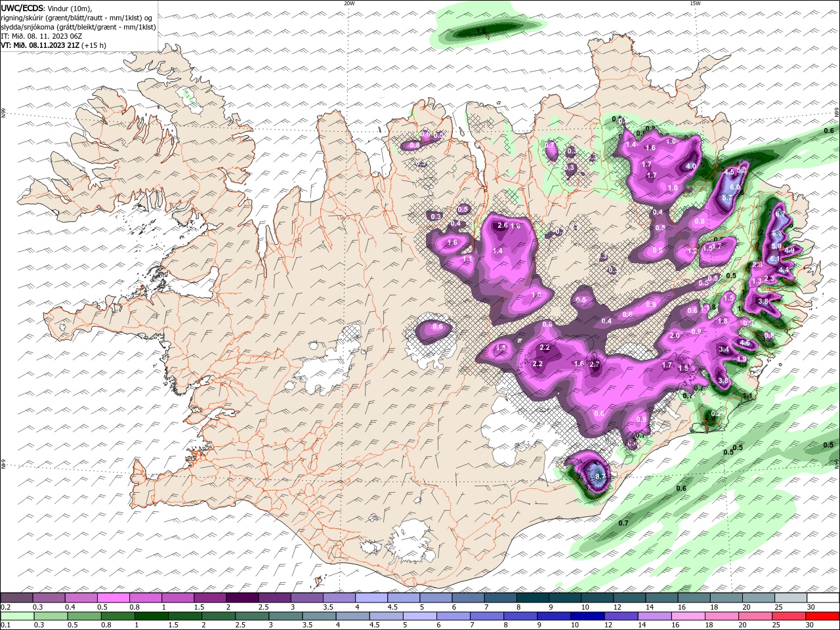The image size is (840, 630).
Task: Click the 3.4 value near the east coast
Action: point(724,350)
